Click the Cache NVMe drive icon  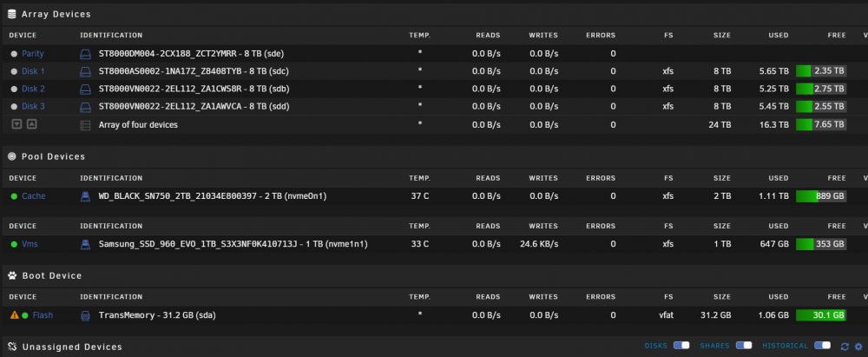(x=85, y=196)
